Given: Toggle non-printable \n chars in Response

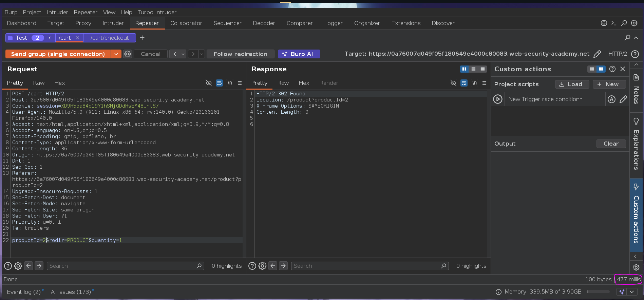Looking at the screenshot, I should pos(474,83).
